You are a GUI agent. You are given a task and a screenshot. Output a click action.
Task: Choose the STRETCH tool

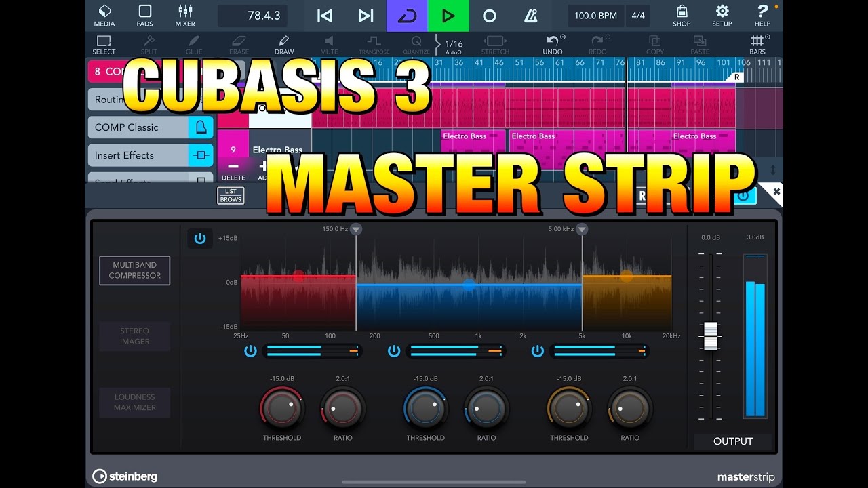pos(495,45)
